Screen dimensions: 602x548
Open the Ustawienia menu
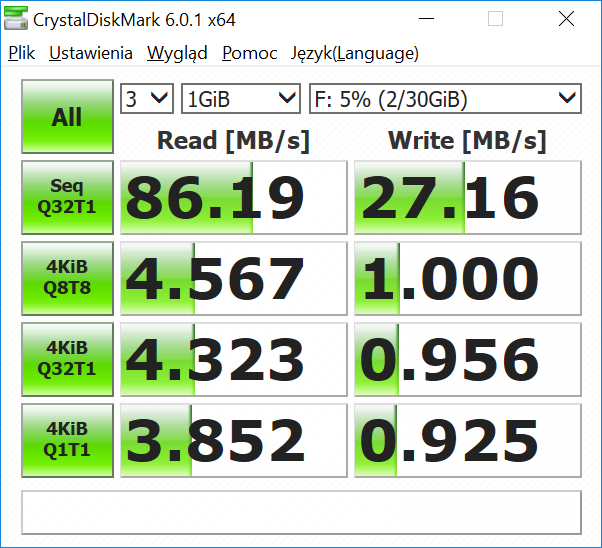coord(91,53)
